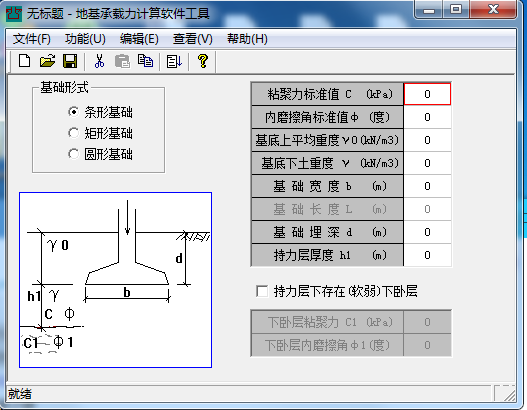Open the 帮助(H) menu

pos(247,39)
